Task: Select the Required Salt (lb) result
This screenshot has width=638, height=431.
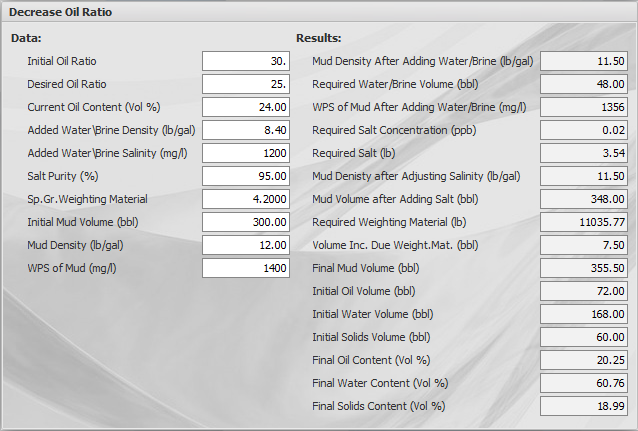Action: tap(584, 153)
